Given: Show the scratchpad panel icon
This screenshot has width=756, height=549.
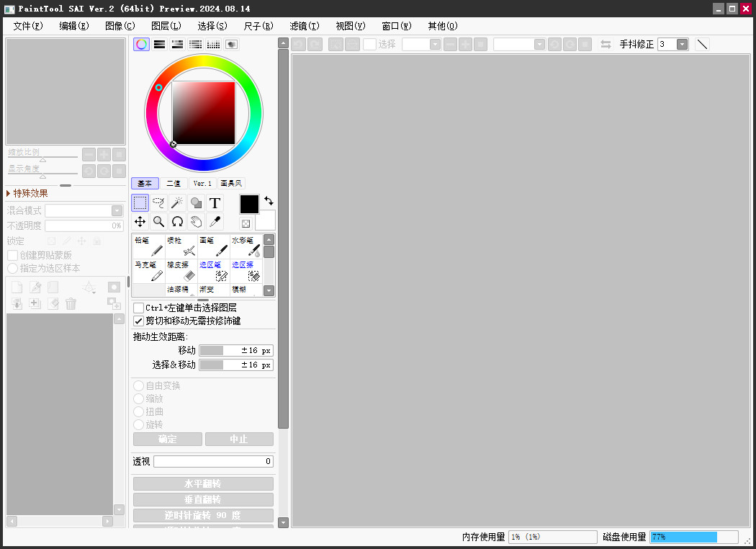Looking at the screenshot, I should coord(231,45).
